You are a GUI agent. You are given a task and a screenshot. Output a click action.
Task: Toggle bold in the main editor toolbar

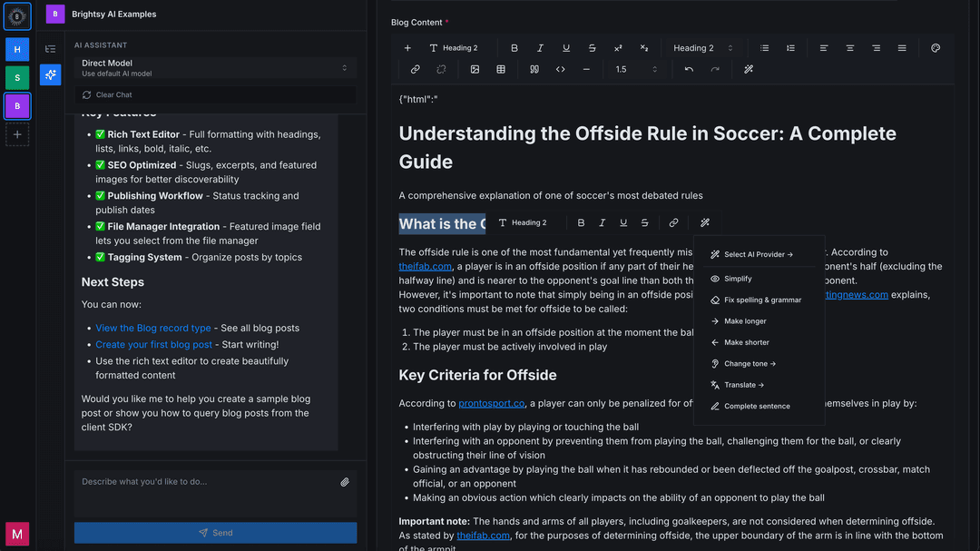click(514, 48)
